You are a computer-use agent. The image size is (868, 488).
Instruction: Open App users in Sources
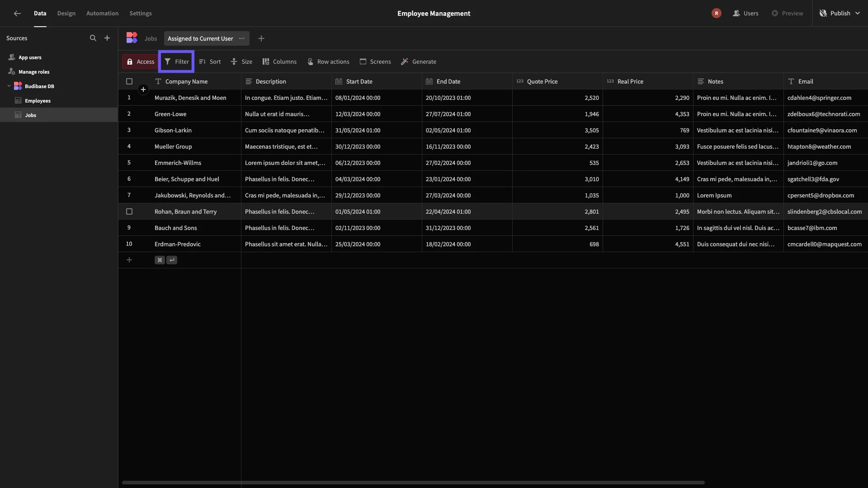(59, 57)
